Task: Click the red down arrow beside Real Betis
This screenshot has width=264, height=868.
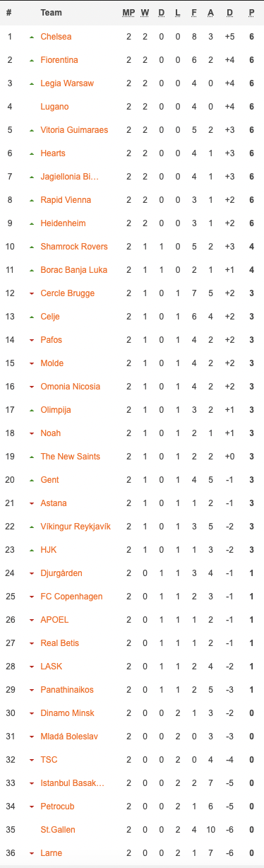Action: (x=31, y=643)
